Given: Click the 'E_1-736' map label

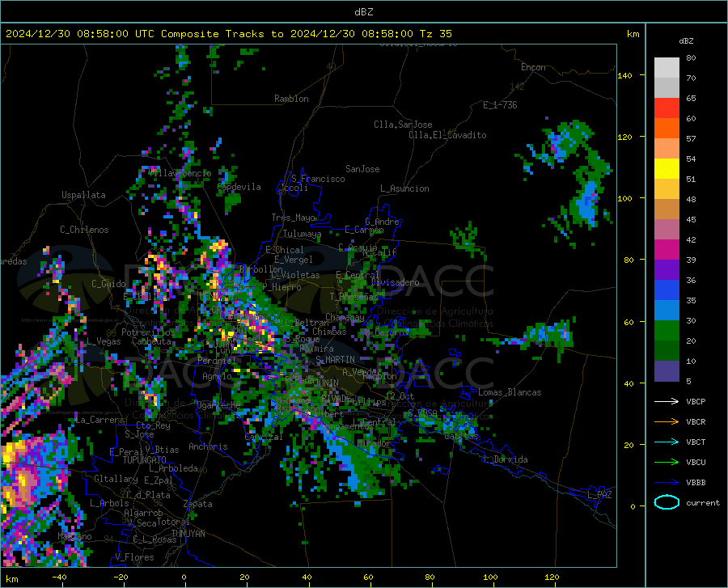Looking at the screenshot, I should (500, 105).
